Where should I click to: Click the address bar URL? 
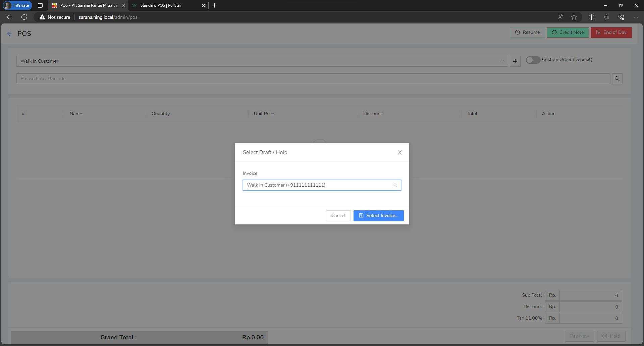coord(108,17)
